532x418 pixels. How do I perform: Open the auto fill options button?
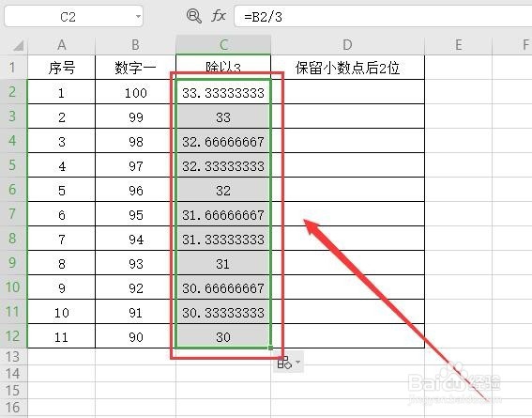(x=288, y=363)
